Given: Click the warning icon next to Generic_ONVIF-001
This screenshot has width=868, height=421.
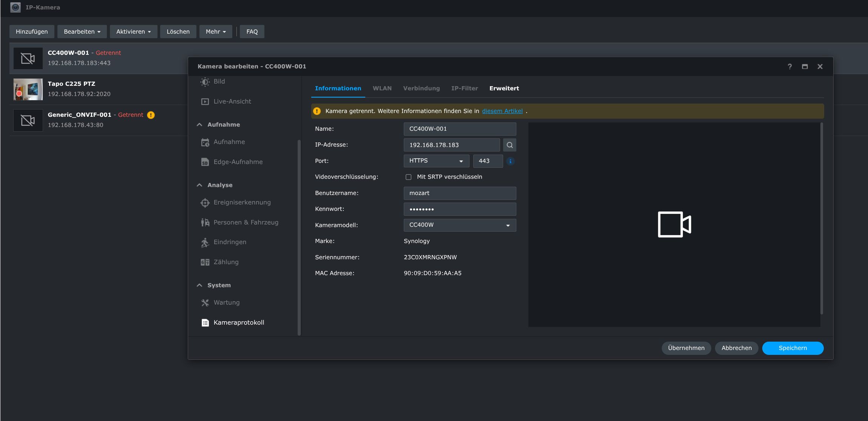Looking at the screenshot, I should [x=151, y=115].
